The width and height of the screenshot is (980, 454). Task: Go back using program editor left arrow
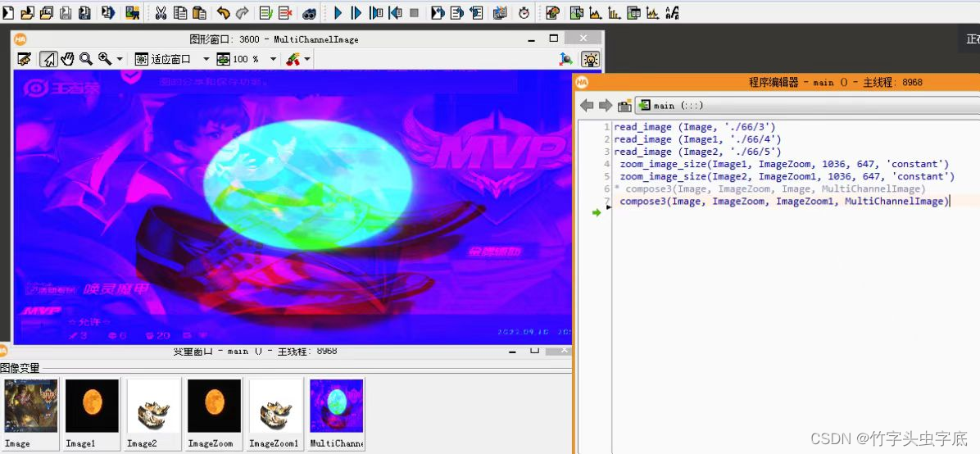[x=586, y=106]
